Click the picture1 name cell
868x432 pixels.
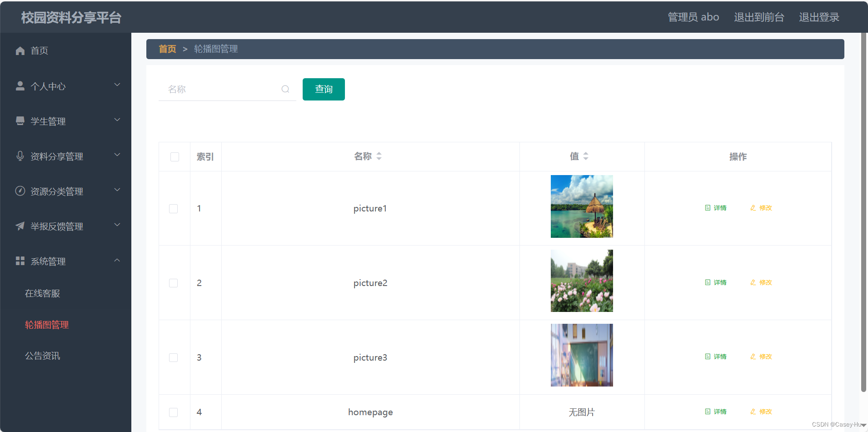370,208
